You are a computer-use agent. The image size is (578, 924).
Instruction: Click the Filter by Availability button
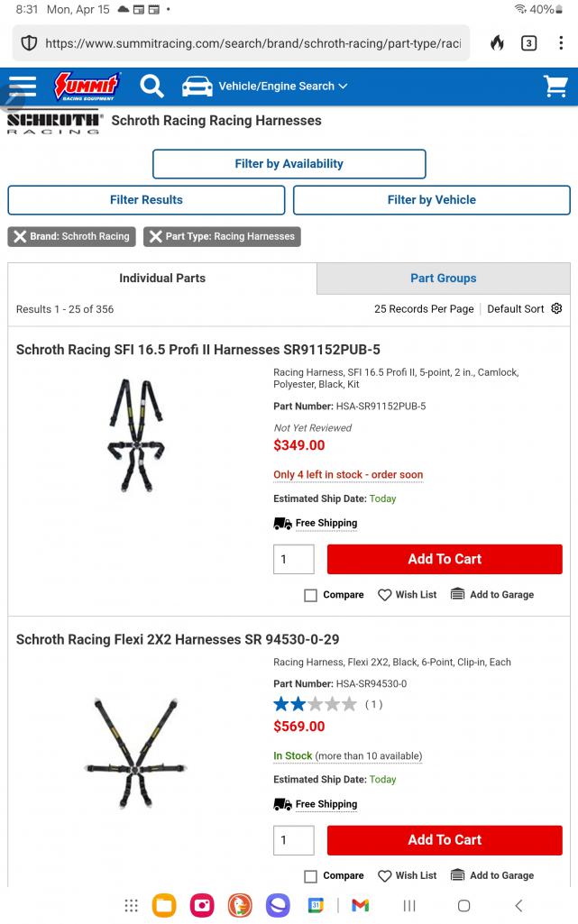(x=289, y=164)
